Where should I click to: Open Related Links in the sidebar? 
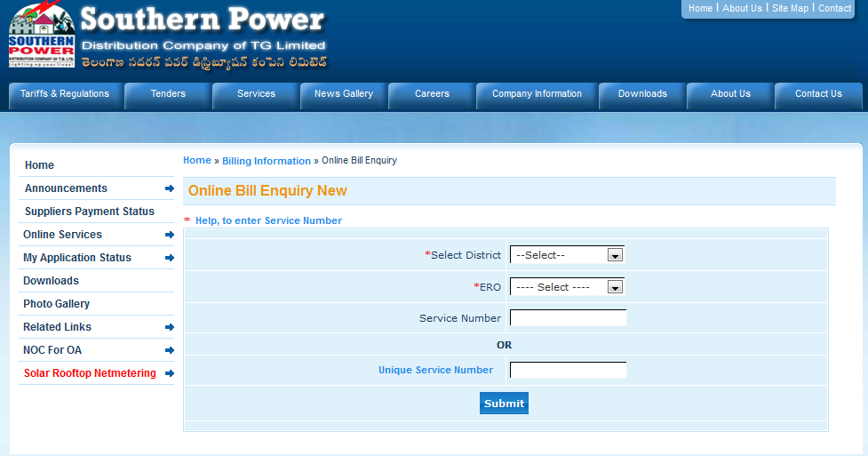point(57,327)
